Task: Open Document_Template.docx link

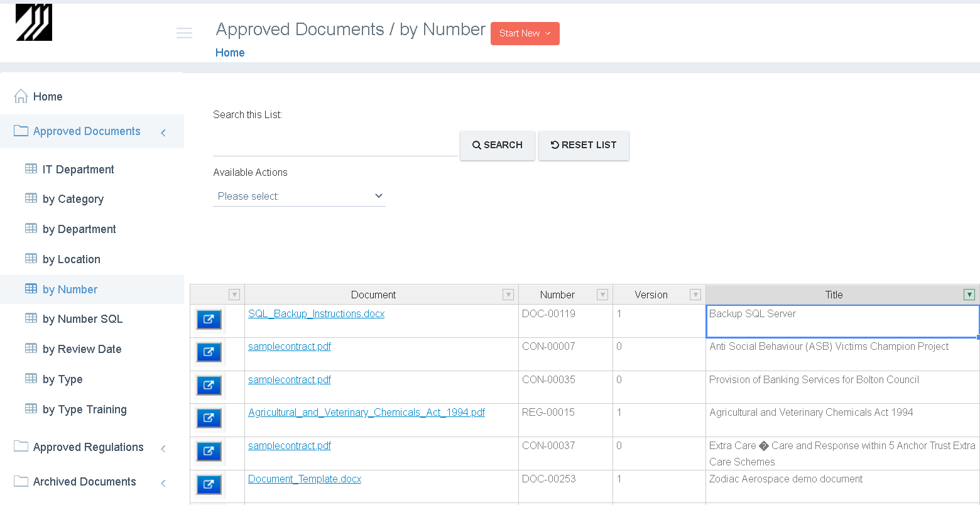Action: click(305, 479)
